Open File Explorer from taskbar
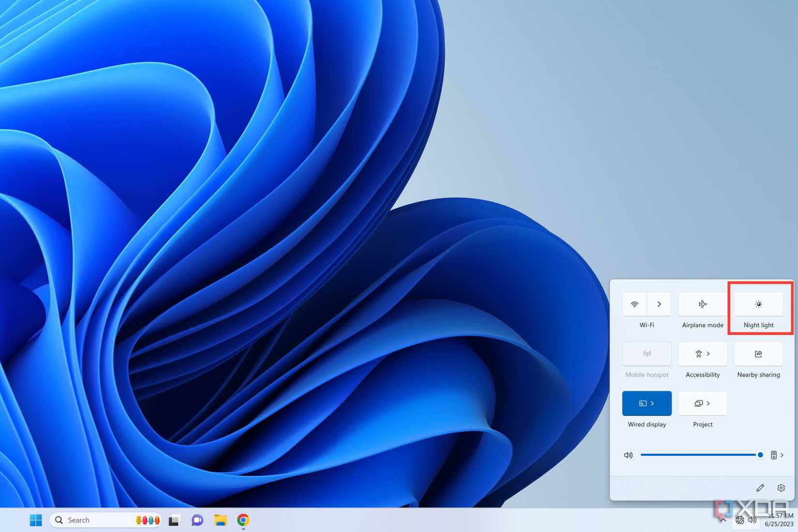Viewport: 798px width, 532px height. pyautogui.click(x=221, y=520)
